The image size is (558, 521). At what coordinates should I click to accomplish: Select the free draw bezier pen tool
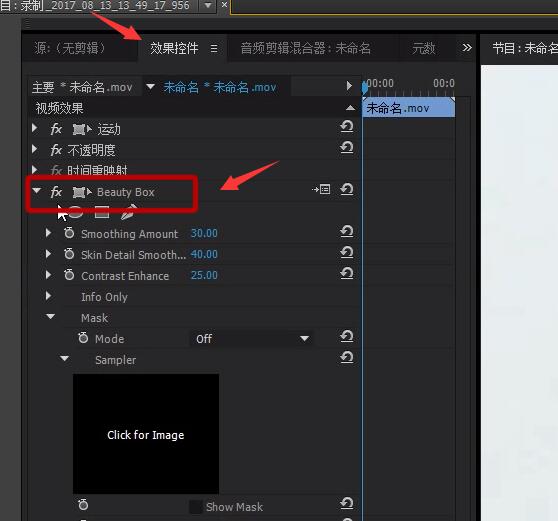128,212
